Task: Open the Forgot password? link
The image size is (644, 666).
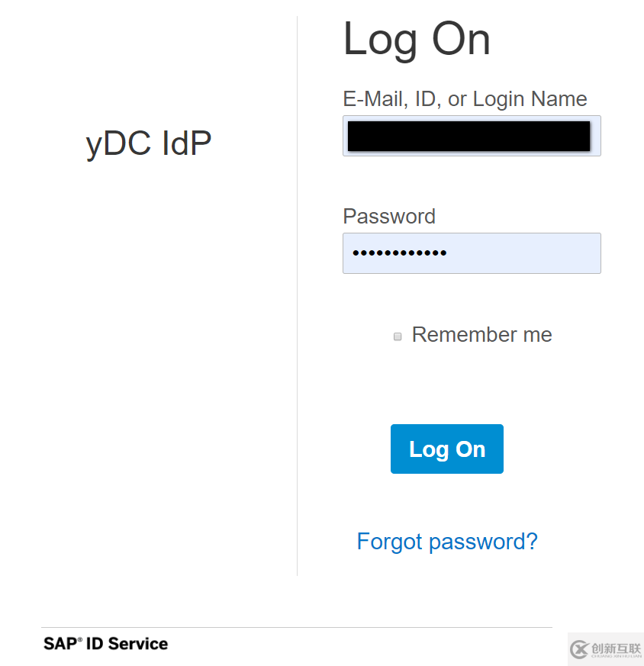Action: pos(447,542)
